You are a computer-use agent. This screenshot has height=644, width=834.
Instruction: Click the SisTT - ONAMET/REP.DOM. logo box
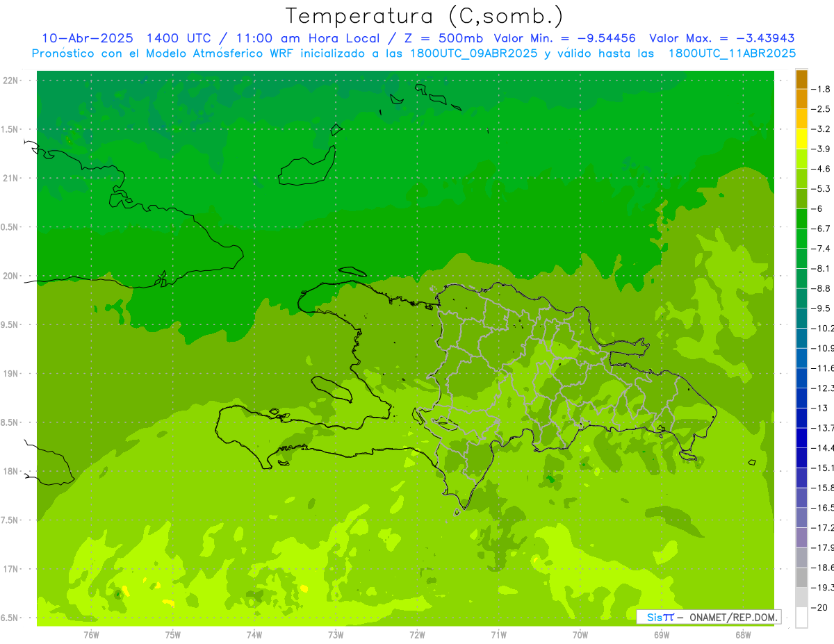pos(708,617)
